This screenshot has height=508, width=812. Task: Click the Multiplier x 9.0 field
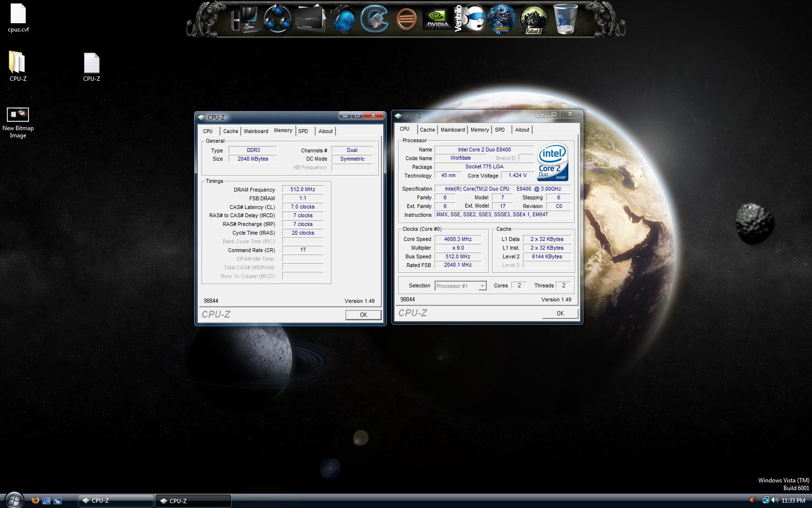tap(458, 248)
